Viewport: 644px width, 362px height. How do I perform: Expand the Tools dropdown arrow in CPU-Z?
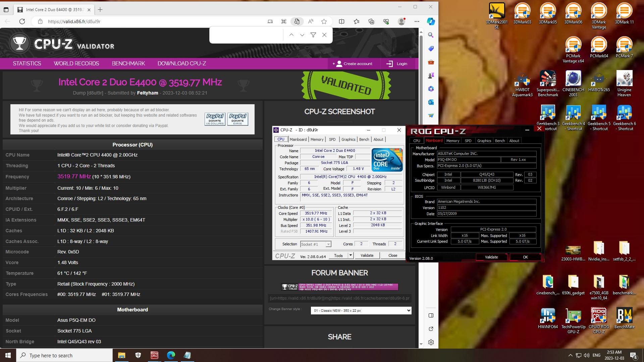[351, 255]
